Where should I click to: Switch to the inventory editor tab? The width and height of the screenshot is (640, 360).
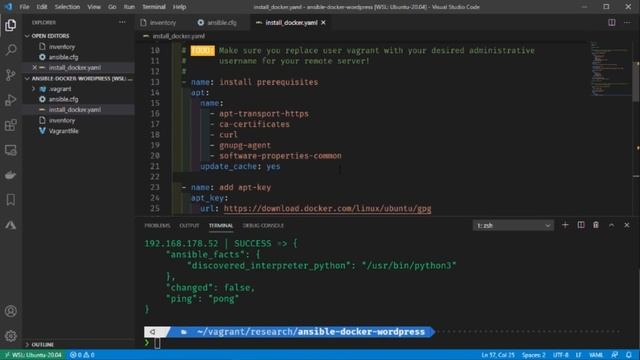[162, 22]
